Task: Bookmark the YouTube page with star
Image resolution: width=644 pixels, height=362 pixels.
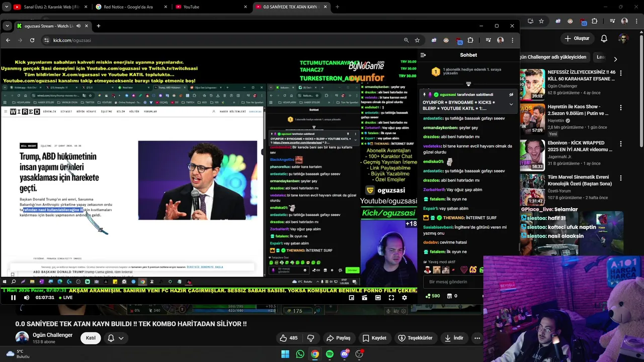Action: [x=541, y=21]
